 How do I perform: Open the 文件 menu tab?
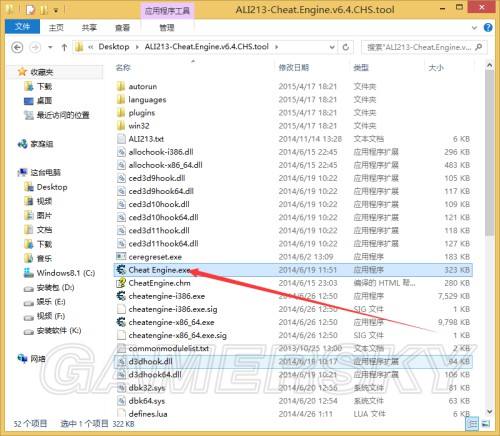[x=22, y=27]
